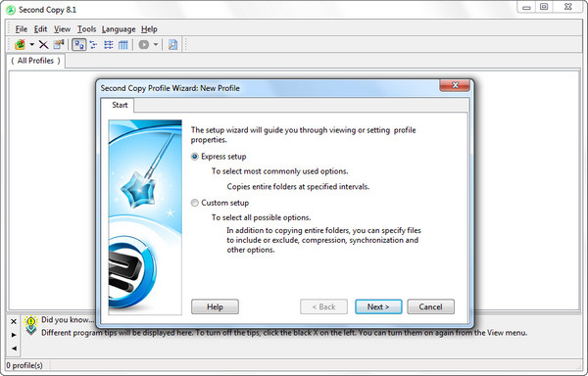Viewport: 588px width, 376px height.
Task: Select the Express setup radio button
Action: 195,157
